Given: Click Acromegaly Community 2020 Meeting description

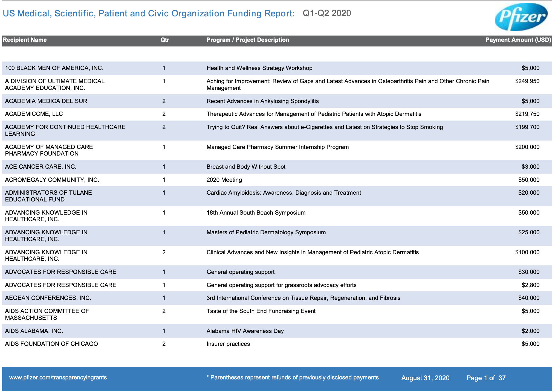Looking at the screenshot, I should (x=224, y=180).
